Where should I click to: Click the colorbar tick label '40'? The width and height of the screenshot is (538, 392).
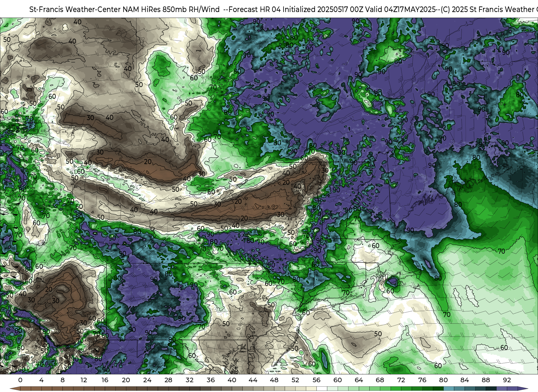coord(232,380)
